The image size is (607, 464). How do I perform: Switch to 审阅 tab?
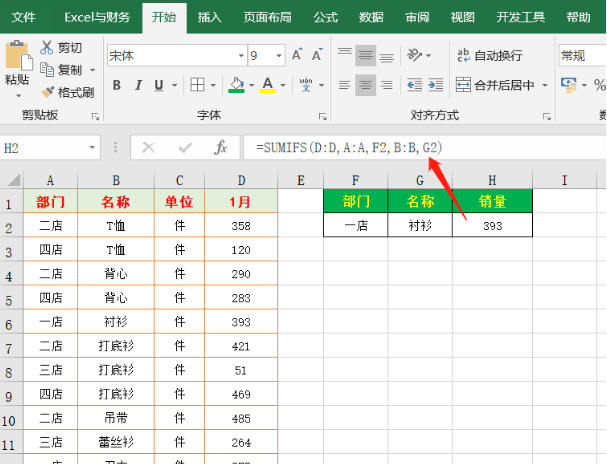[x=417, y=17]
